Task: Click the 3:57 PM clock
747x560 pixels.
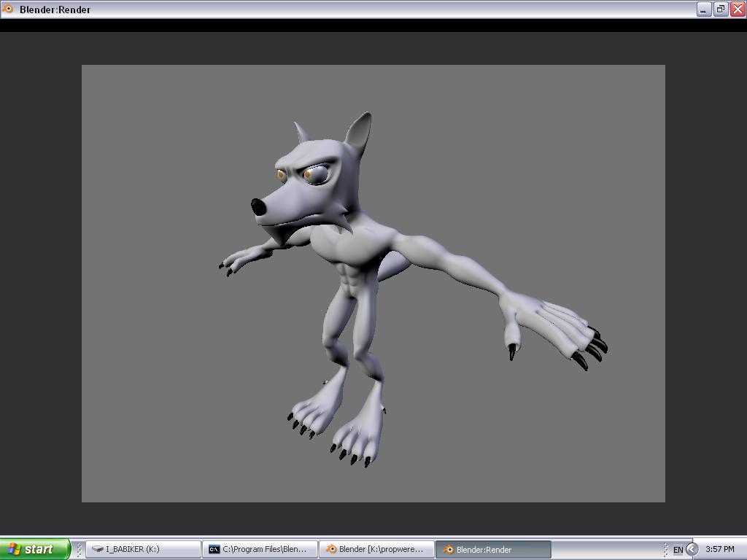Action: click(x=720, y=549)
